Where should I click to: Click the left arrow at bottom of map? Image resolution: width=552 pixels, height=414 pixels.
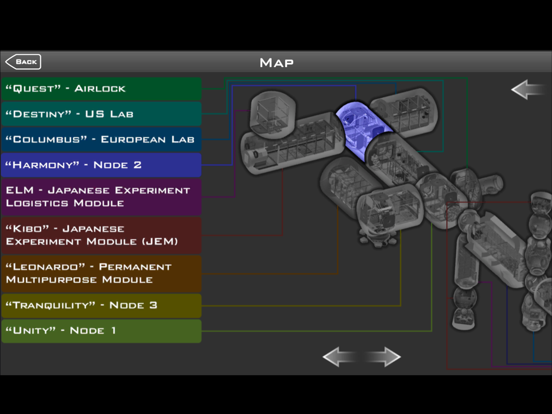point(341,357)
